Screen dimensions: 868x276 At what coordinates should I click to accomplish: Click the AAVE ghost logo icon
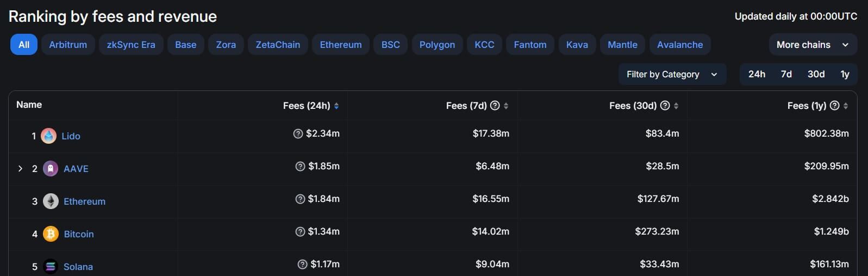51,169
